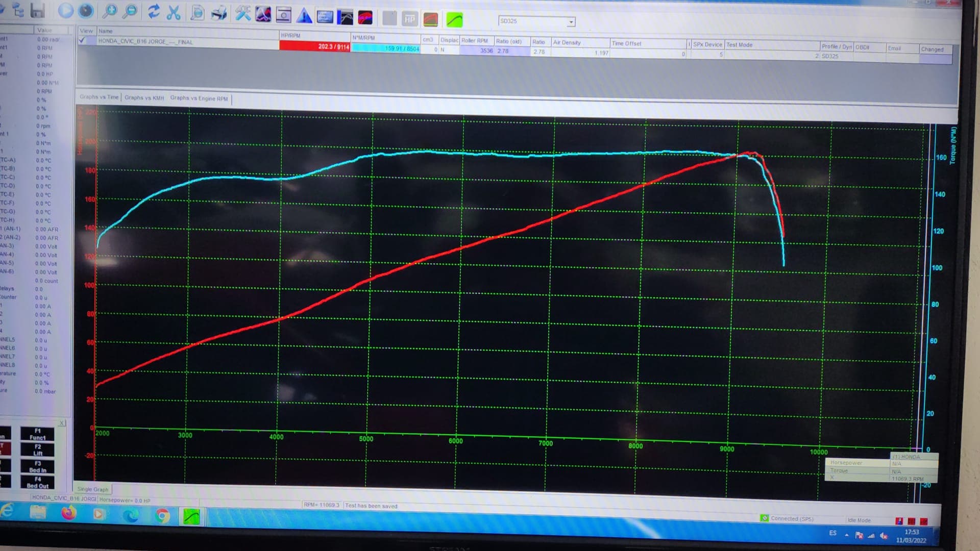Click the F2 Lift button
The image size is (980, 551).
pyautogui.click(x=38, y=450)
